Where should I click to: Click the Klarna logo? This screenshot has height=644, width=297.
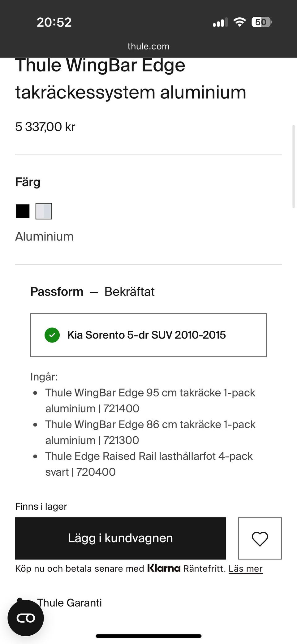click(164, 568)
